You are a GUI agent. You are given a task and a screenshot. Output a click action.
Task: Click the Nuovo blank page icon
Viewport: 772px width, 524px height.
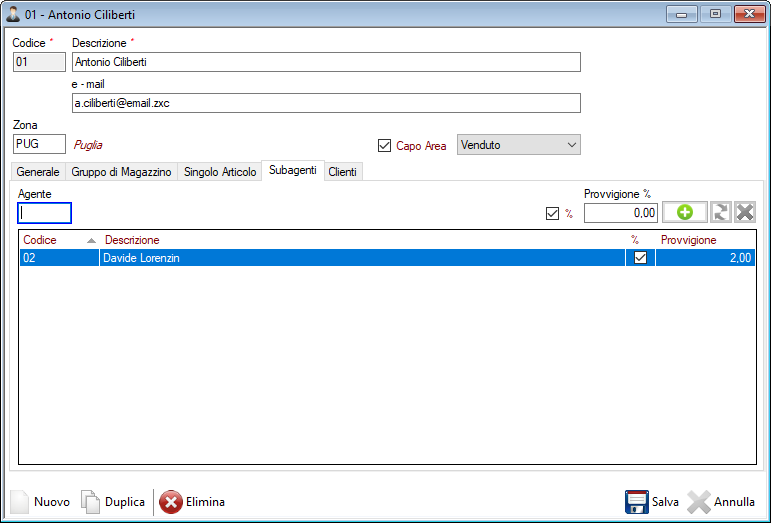click(x=20, y=502)
